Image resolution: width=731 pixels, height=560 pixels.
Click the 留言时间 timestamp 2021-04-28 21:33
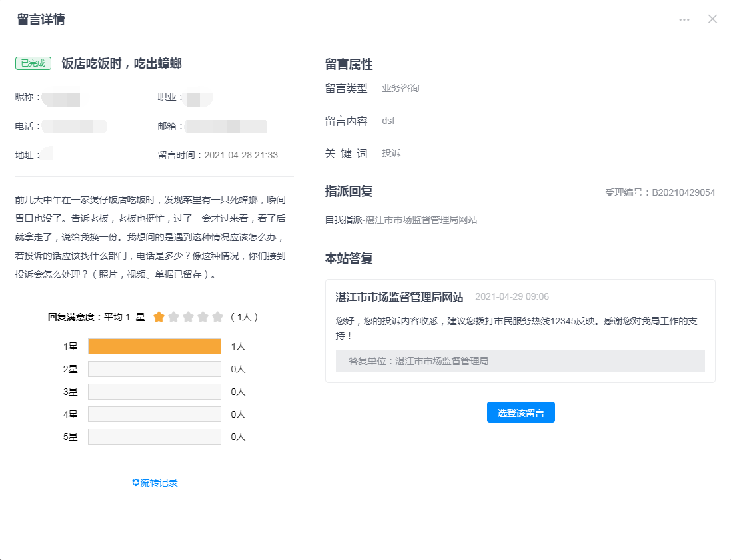tap(241, 155)
